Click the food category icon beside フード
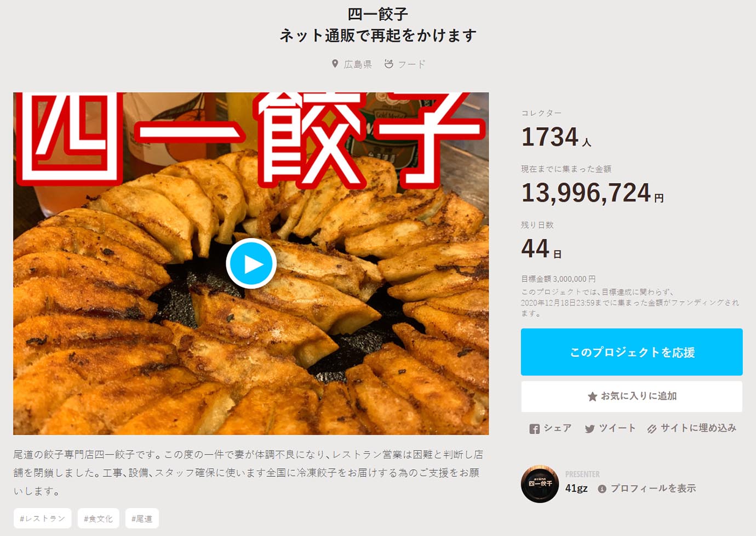756x536 pixels. 388,64
